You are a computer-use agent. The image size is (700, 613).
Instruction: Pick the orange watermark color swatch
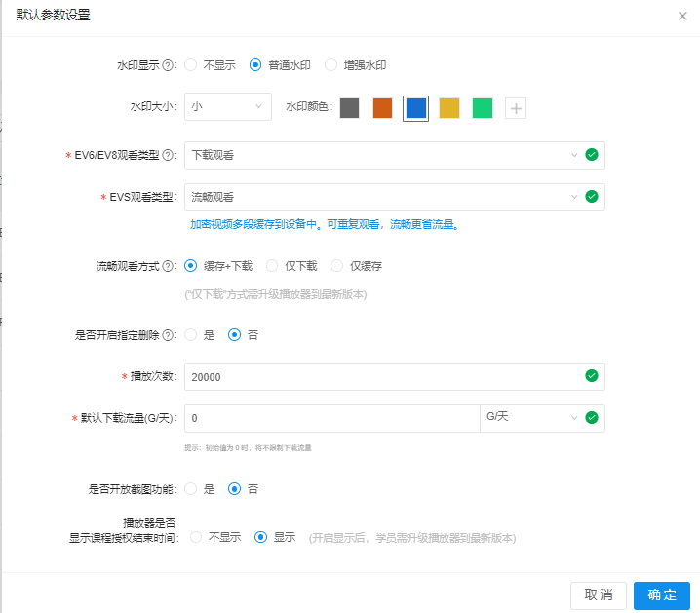383,107
